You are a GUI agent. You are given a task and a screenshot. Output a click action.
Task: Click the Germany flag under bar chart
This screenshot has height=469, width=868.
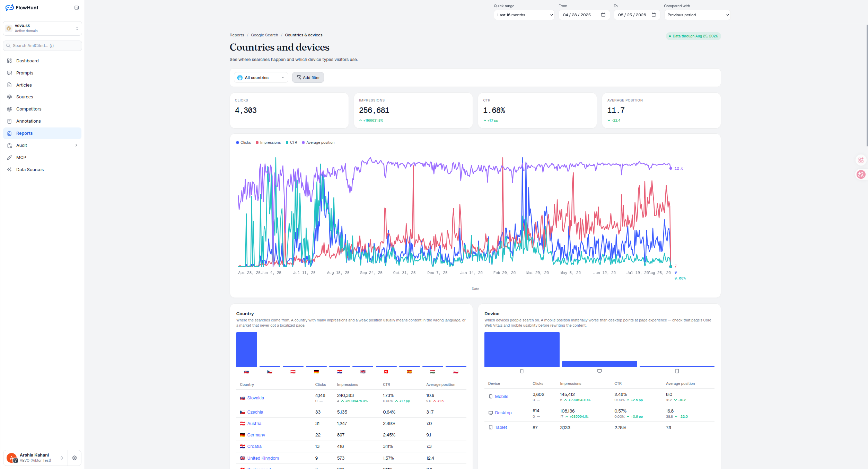click(316, 372)
